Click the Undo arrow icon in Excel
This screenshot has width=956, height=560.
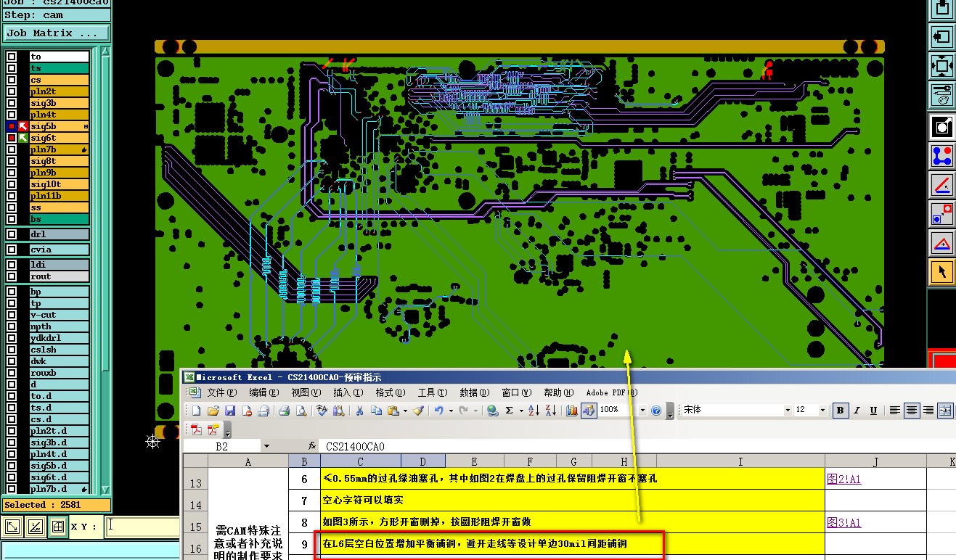click(439, 411)
